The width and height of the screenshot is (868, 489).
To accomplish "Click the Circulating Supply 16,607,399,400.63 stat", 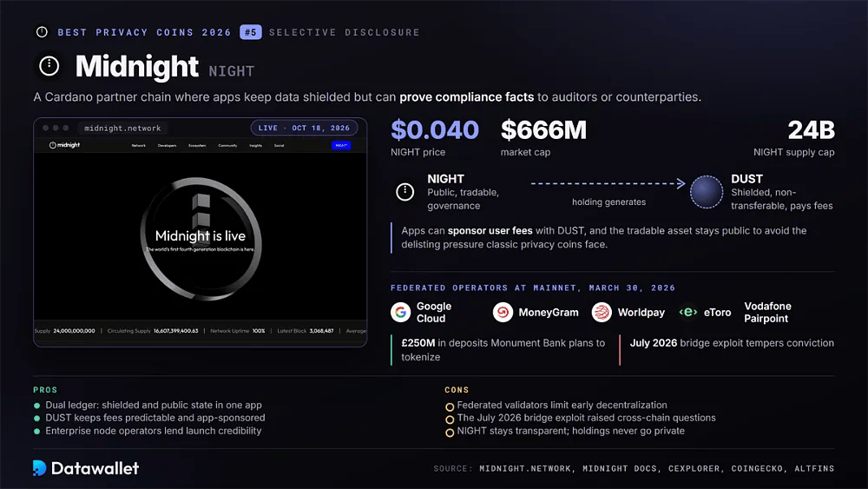I will (153, 331).
